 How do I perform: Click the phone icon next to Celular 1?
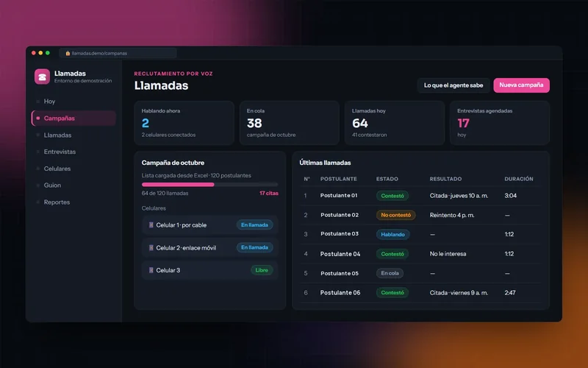tap(151, 225)
